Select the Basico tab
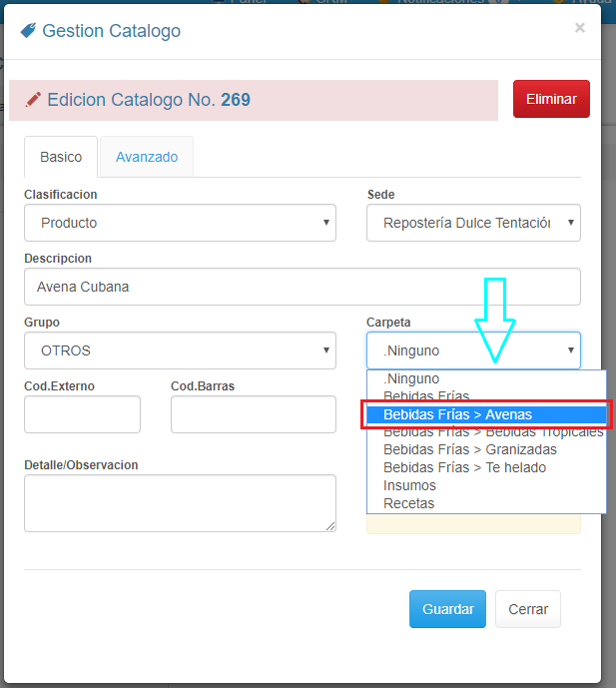This screenshot has height=688, width=616. pos(61,157)
